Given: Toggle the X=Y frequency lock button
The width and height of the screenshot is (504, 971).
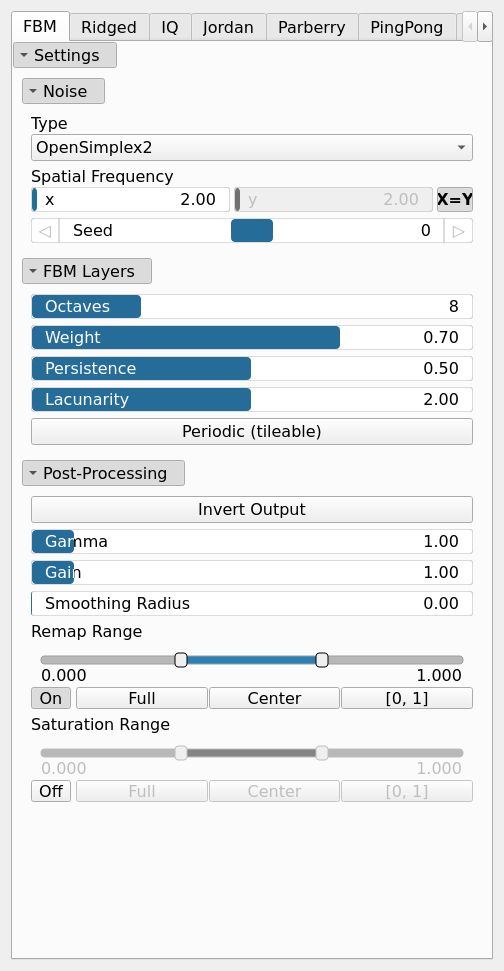Looking at the screenshot, I should pos(454,199).
